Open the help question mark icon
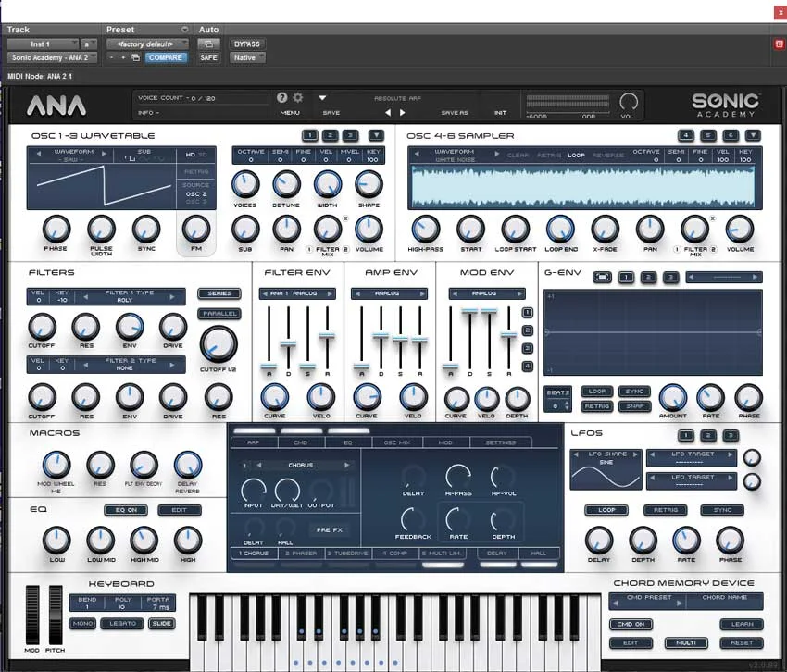Image resolution: width=787 pixels, height=672 pixels. tap(282, 97)
